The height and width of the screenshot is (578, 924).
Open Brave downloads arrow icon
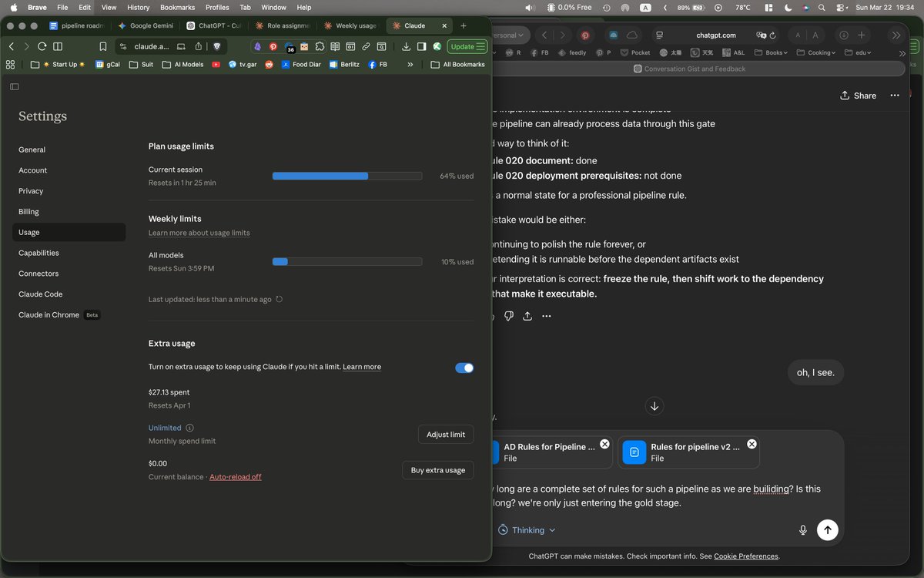pyautogui.click(x=406, y=46)
